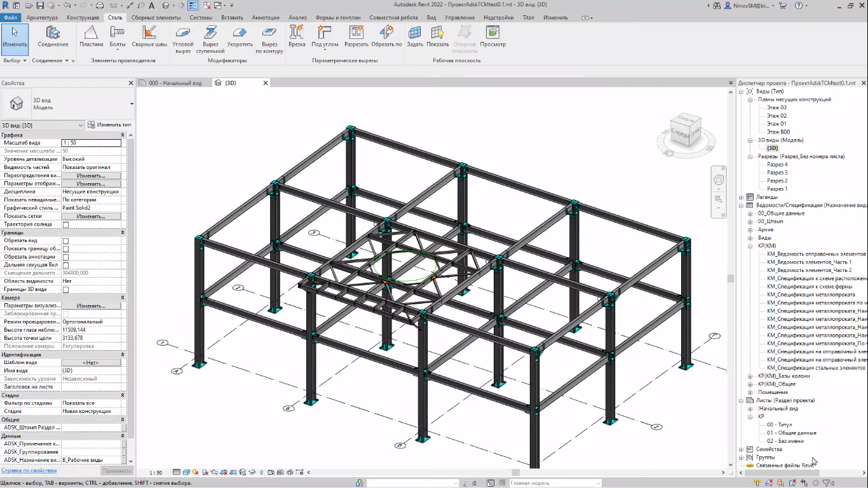Open КМ_Спецификация металлопроката schedule

click(x=811, y=295)
